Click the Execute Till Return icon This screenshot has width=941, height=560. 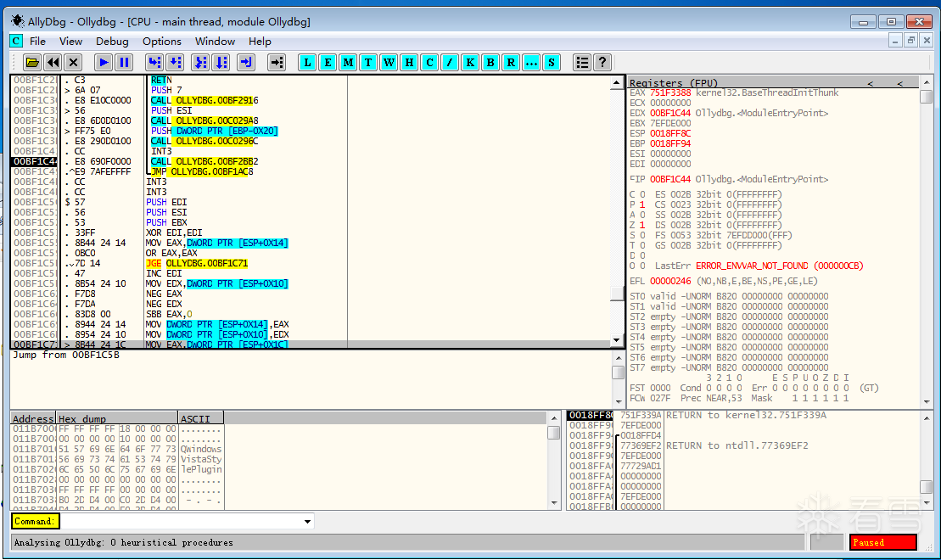(x=246, y=63)
